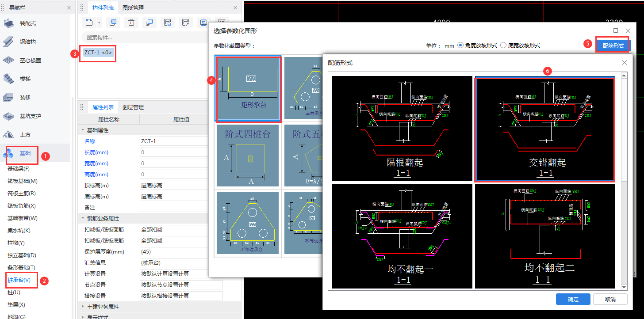This screenshot has height=319, width=644.
Task: Click the list lines icon in component toolbar
Action: tap(203, 23)
